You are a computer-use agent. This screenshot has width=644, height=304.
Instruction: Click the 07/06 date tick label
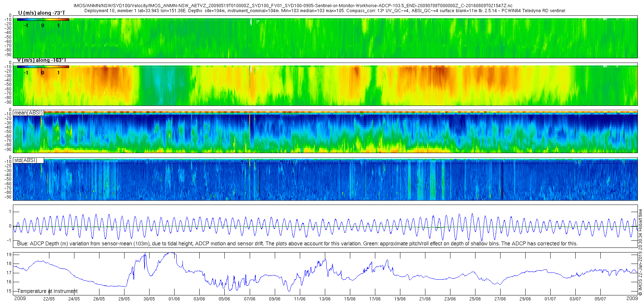point(250,299)
